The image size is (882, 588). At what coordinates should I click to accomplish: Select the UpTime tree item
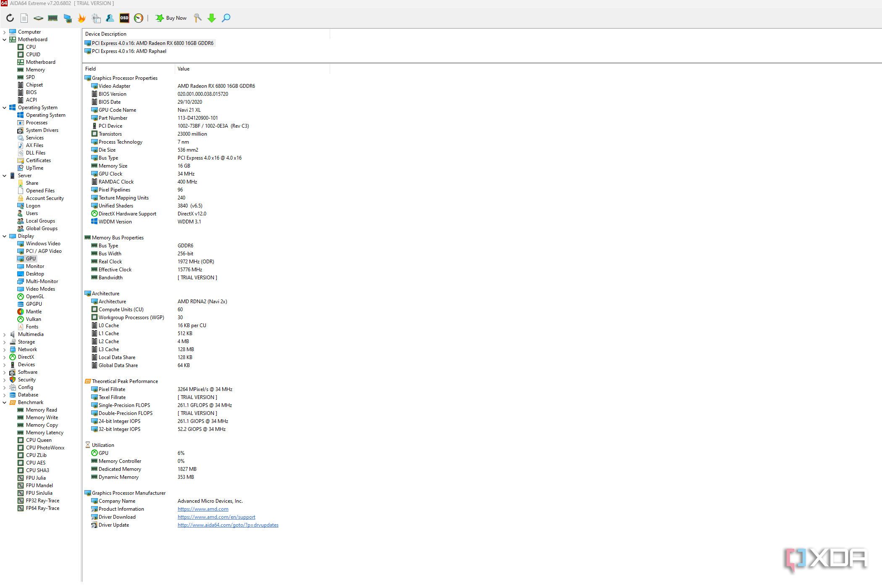pos(30,168)
